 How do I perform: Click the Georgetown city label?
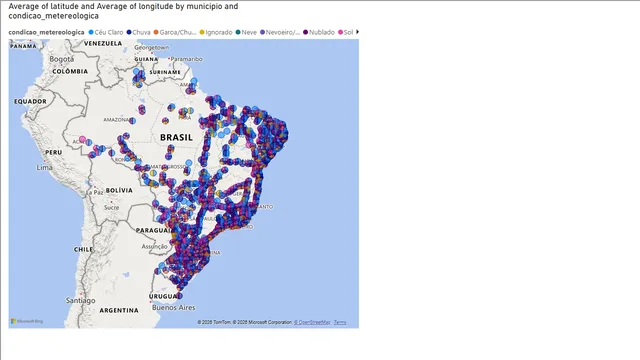(x=151, y=47)
